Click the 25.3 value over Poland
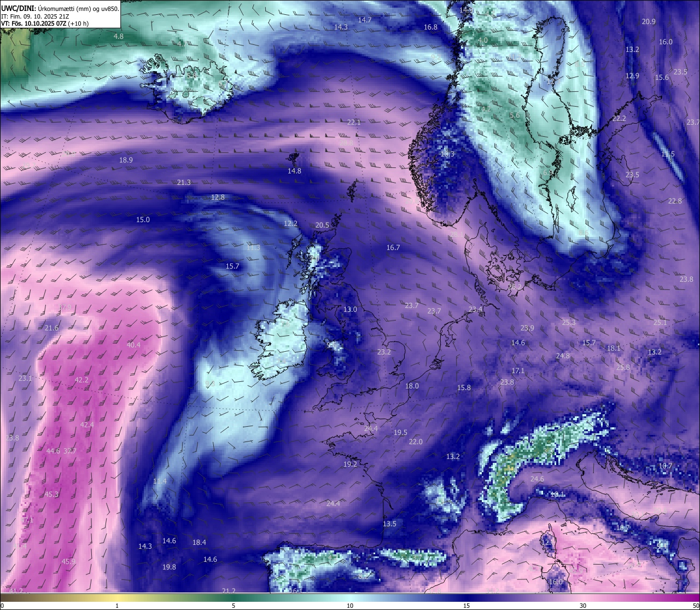Image resolution: width=700 pixels, height=610 pixels. [x=569, y=322]
